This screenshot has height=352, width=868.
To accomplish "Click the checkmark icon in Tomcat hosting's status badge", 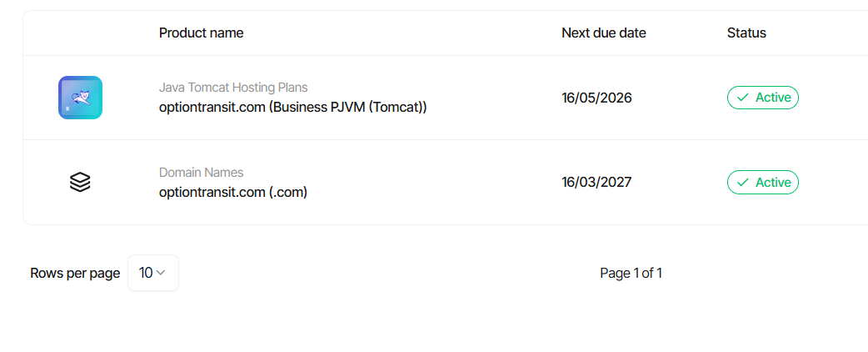I will click(742, 98).
